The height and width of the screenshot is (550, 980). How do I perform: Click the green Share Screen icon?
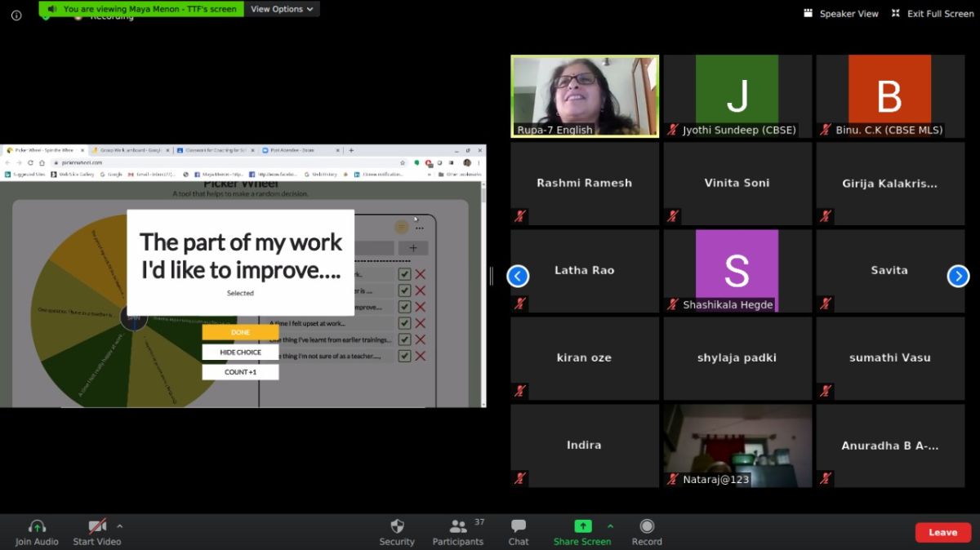582,527
